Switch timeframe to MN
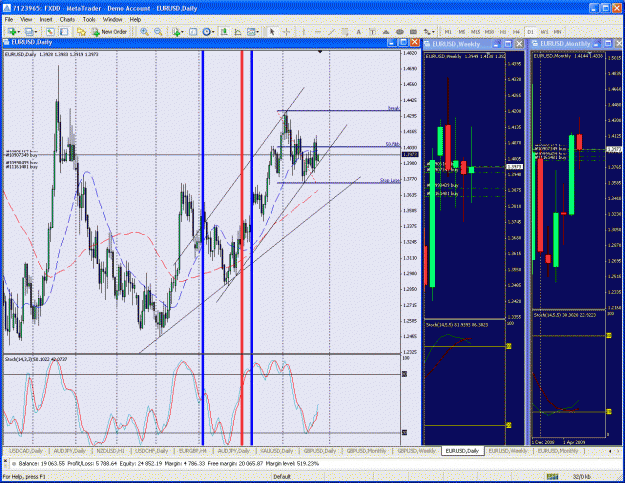Viewport: 625px width, 483px height. tap(558, 32)
